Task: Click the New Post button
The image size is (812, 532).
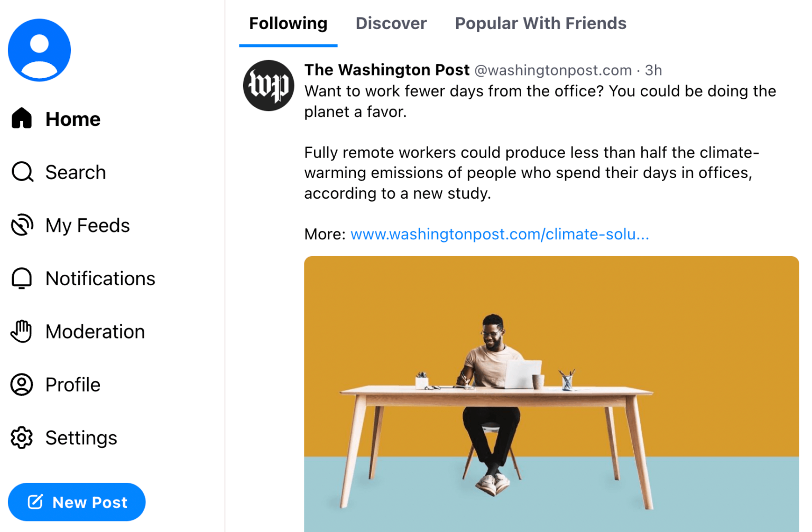Action: (x=77, y=501)
